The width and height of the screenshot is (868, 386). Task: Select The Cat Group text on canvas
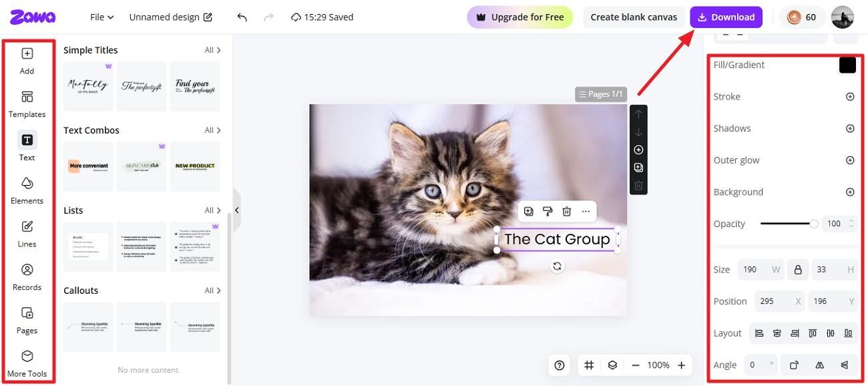coord(557,239)
